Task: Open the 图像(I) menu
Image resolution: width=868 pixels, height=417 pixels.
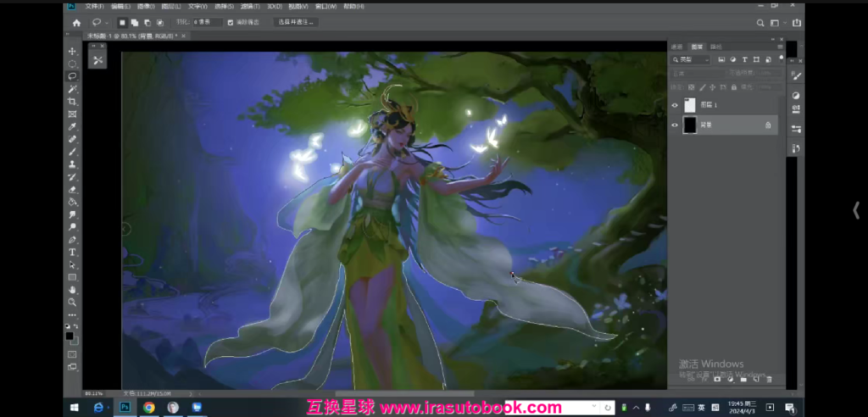Action: point(146,6)
